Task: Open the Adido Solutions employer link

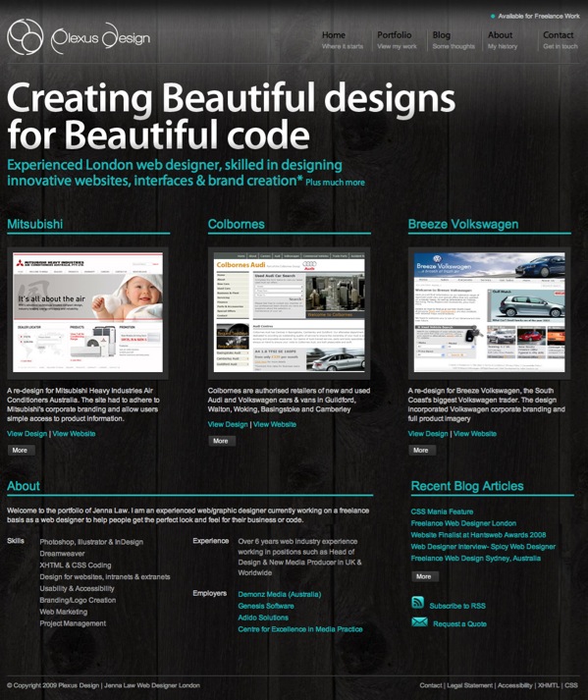Action: 263,618
